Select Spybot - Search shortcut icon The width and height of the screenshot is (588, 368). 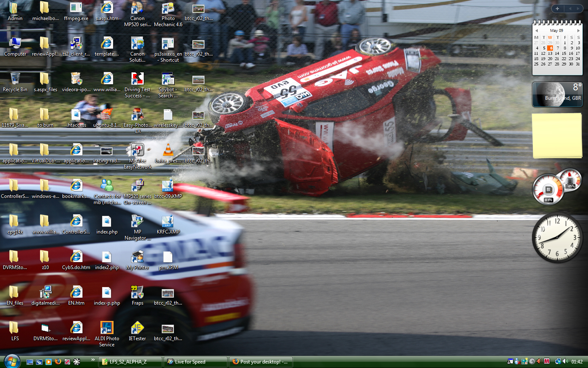168,85
